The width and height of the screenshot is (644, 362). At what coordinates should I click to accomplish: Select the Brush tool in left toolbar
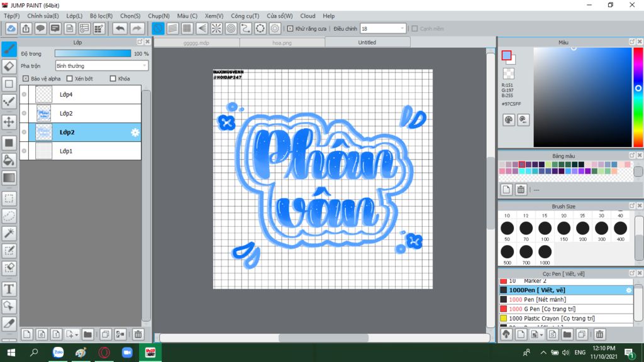(9, 49)
